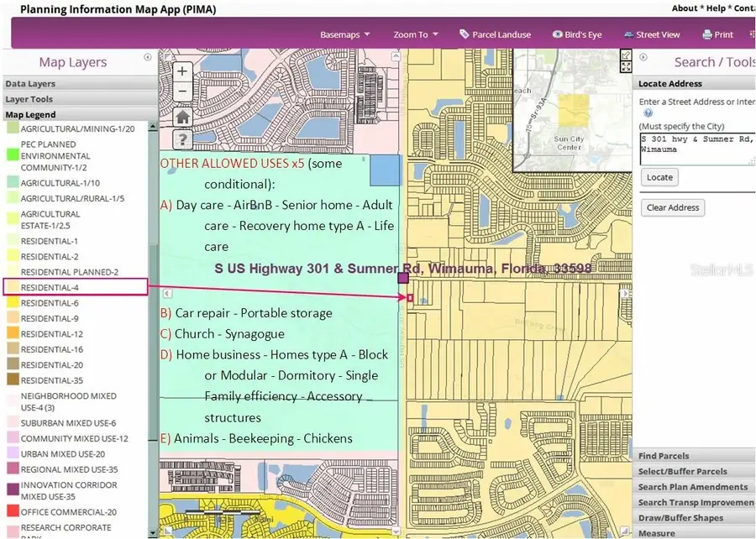Image resolution: width=756 pixels, height=539 pixels.
Task: Return map to home extent
Action: [x=182, y=116]
